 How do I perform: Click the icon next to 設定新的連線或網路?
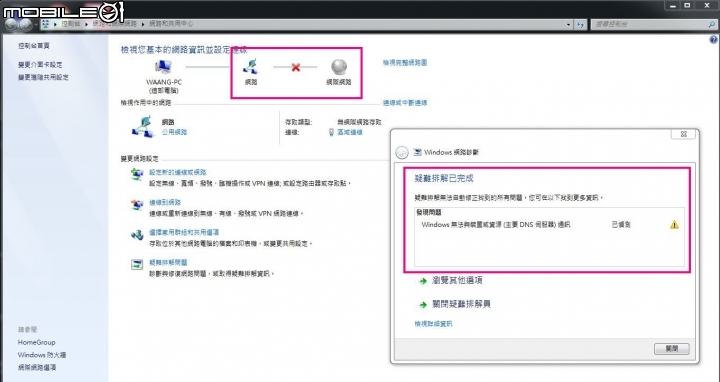pos(137,174)
